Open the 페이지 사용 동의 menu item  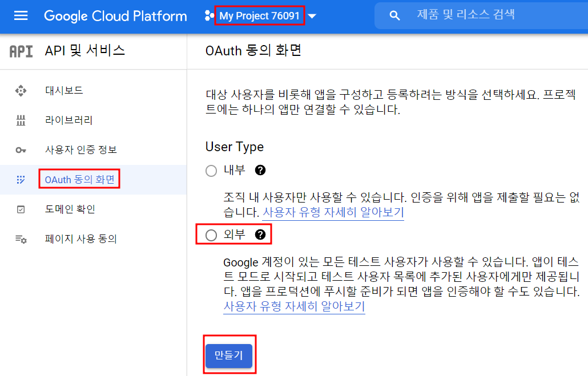point(81,239)
